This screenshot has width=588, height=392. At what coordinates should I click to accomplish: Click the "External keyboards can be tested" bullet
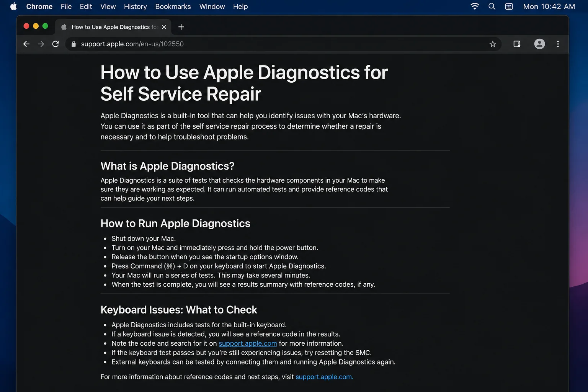tap(253, 362)
